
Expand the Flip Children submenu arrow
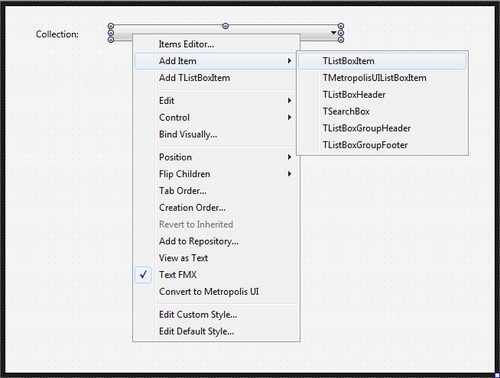point(289,174)
